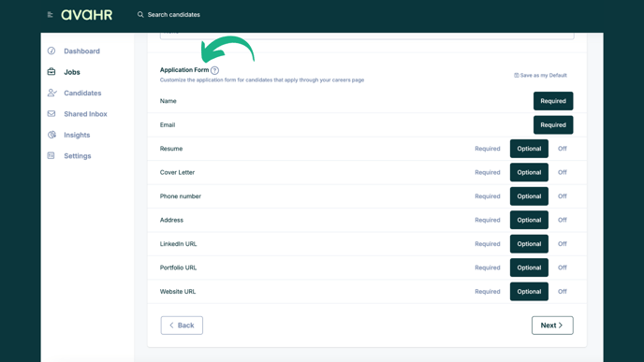This screenshot has height=362, width=644.
Task: Click the Shared Inbox envelope icon
Action: (x=51, y=114)
